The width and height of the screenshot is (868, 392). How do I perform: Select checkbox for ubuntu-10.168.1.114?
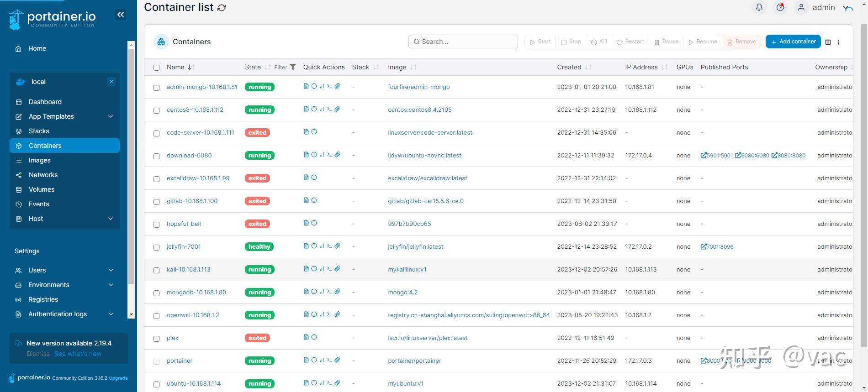pyautogui.click(x=156, y=384)
